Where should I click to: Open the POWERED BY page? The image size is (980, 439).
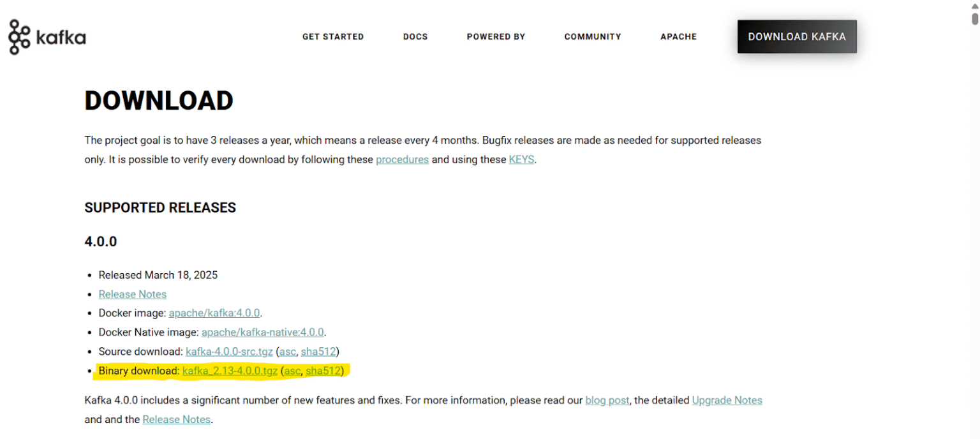pyautogui.click(x=496, y=37)
